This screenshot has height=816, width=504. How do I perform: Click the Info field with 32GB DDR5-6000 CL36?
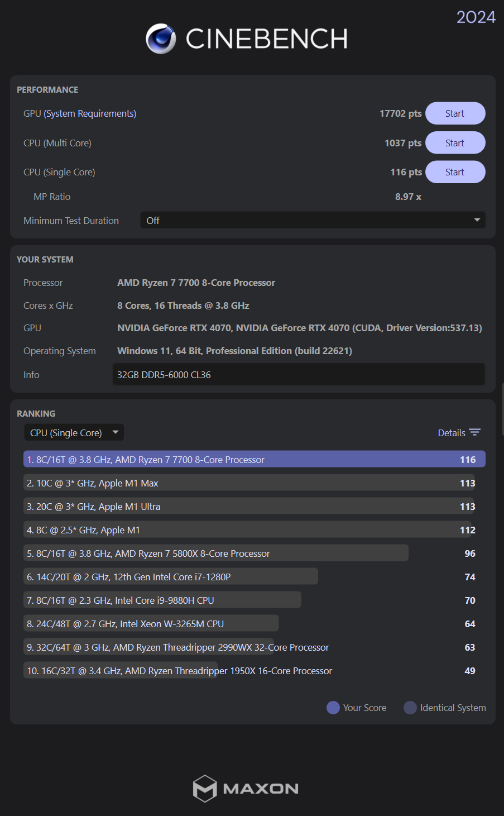point(299,375)
